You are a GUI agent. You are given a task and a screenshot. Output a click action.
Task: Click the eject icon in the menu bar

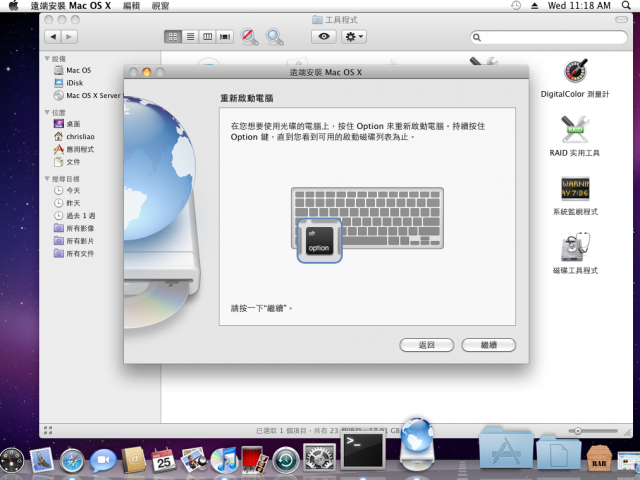pyautogui.click(x=535, y=6)
